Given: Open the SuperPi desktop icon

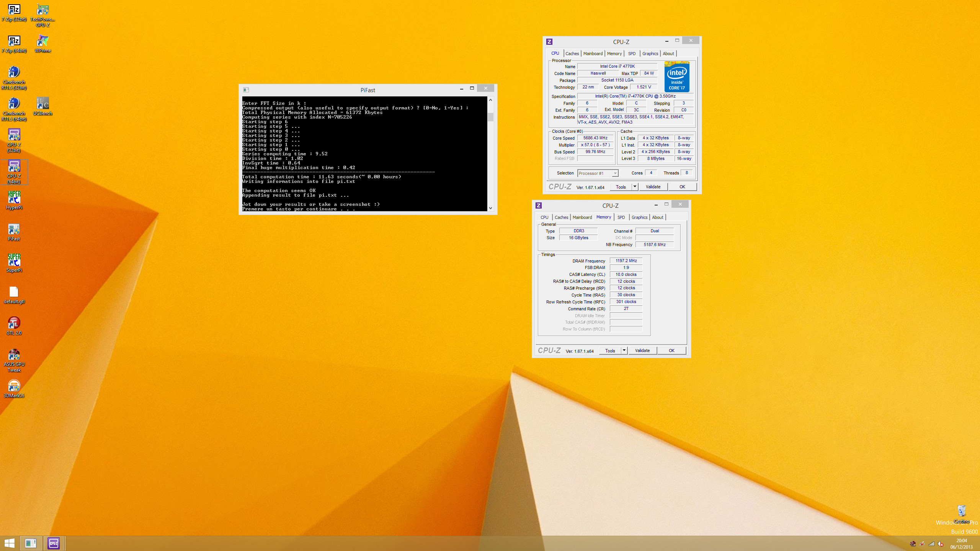Looking at the screenshot, I should coord(14,263).
